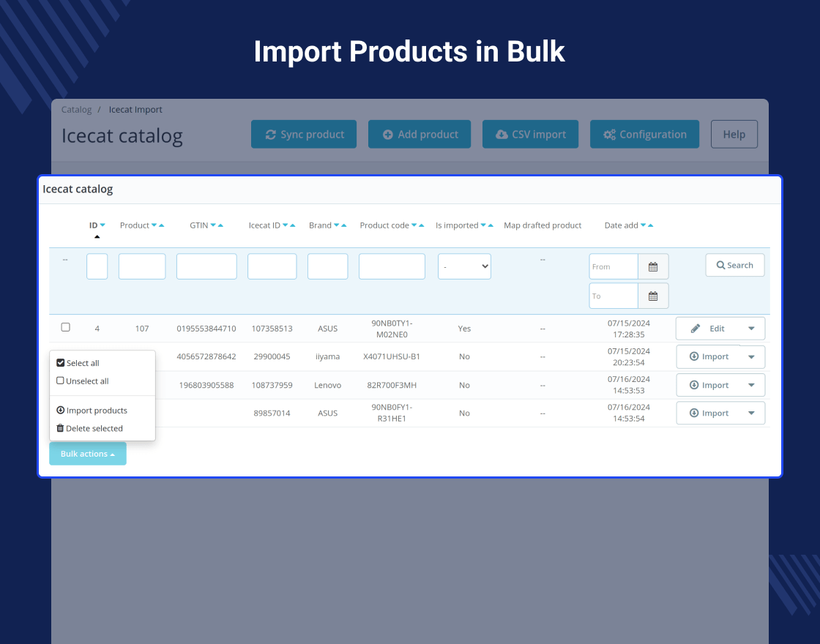The image size is (820, 644).
Task: Focus the Product filter field
Action: pyautogui.click(x=142, y=266)
